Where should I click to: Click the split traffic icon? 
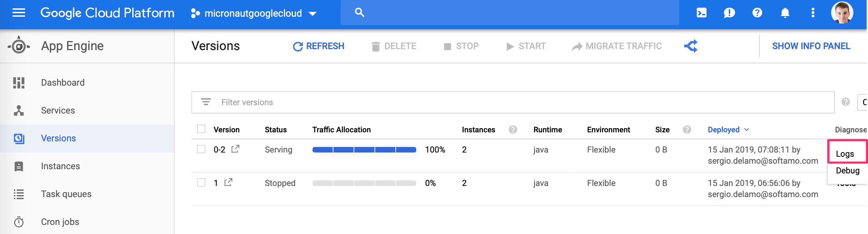tap(691, 46)
